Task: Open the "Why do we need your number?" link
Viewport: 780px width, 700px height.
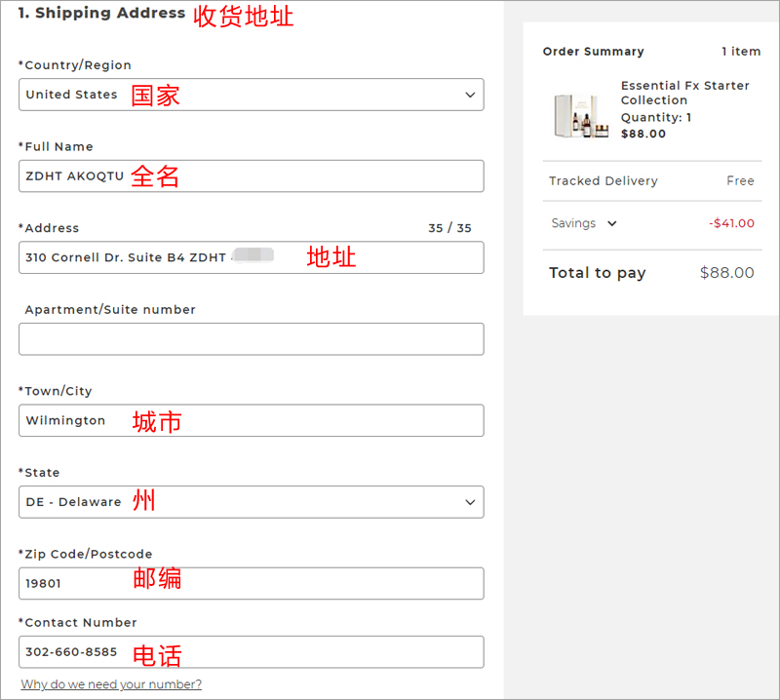Action: (111, 684)
